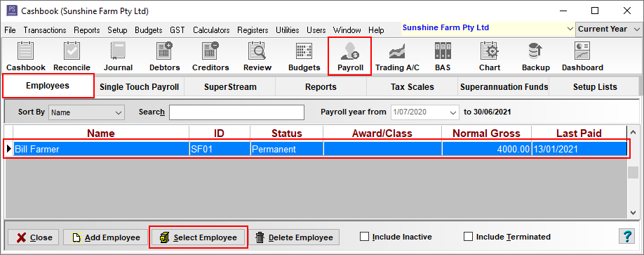This screenshot has height=255, width=644.
Task: Open the Registers menu
Action: (253, 30)
